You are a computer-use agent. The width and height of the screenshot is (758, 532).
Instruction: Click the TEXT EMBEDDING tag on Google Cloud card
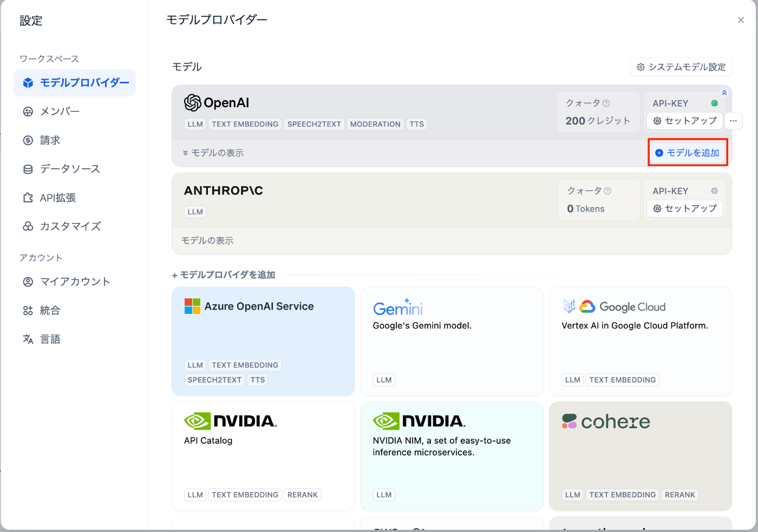tap(623, 380)
